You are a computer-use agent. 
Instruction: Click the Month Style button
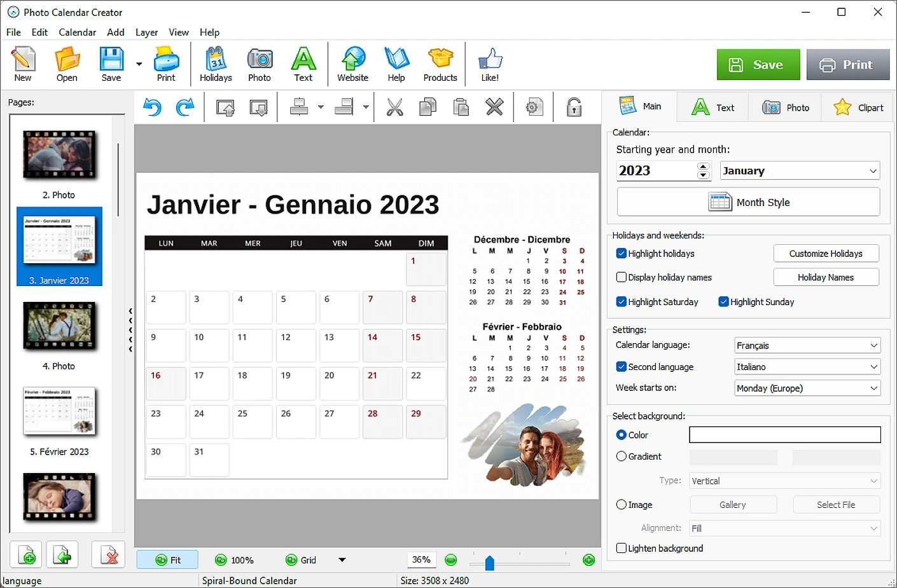click(x=748, y=202)
